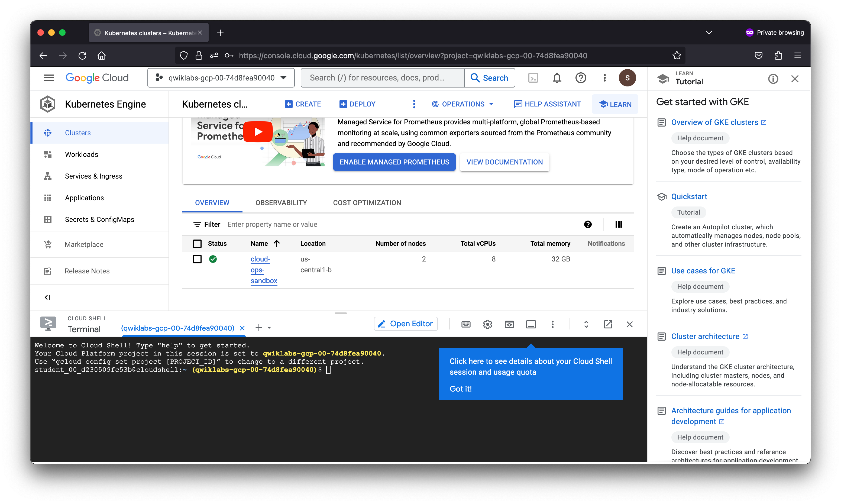Play the Managed Service for Prometheus video
The image size is (841, 504).
pyautogui.click(x=258, y=132)
